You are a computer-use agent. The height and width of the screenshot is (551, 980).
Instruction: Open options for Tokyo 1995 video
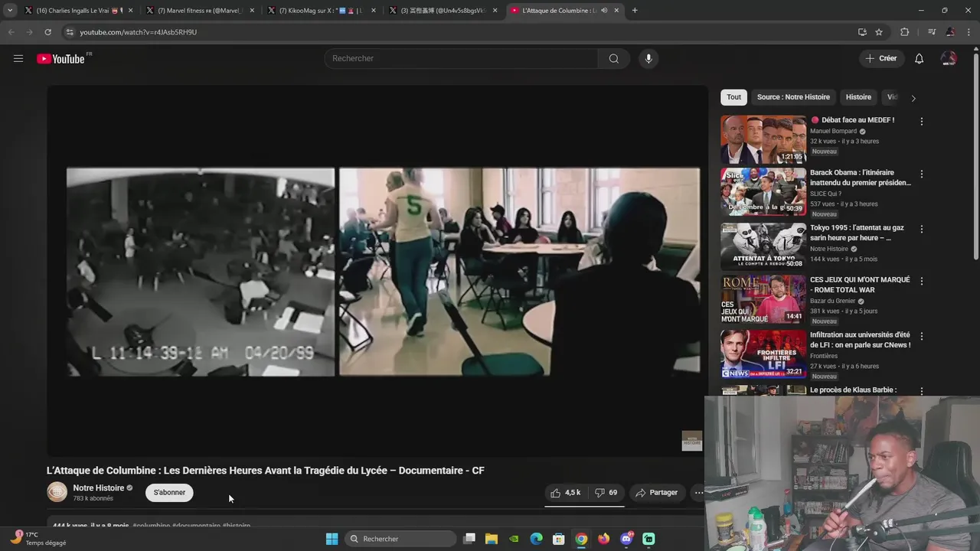tap(922, 229)
